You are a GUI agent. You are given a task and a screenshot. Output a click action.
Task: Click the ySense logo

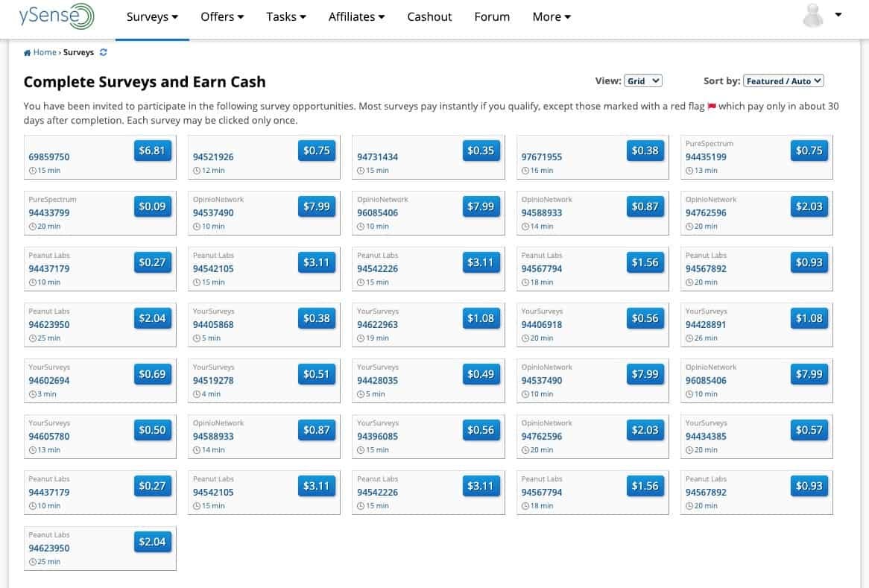[x=57, y=16]
